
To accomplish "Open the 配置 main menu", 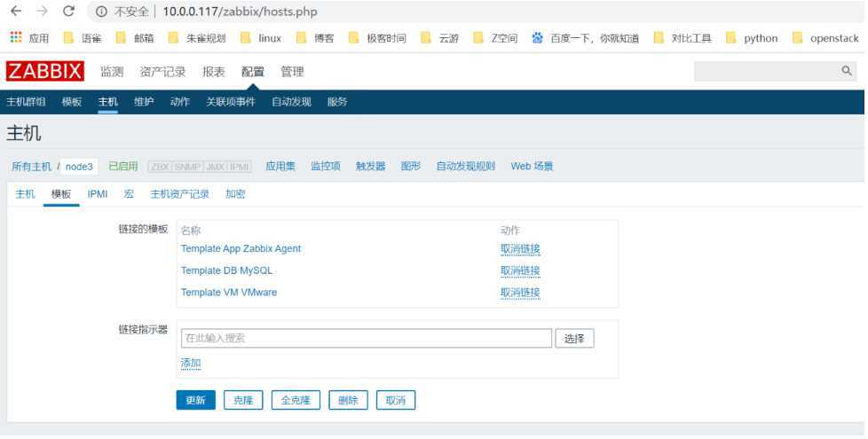I will 253,71.
